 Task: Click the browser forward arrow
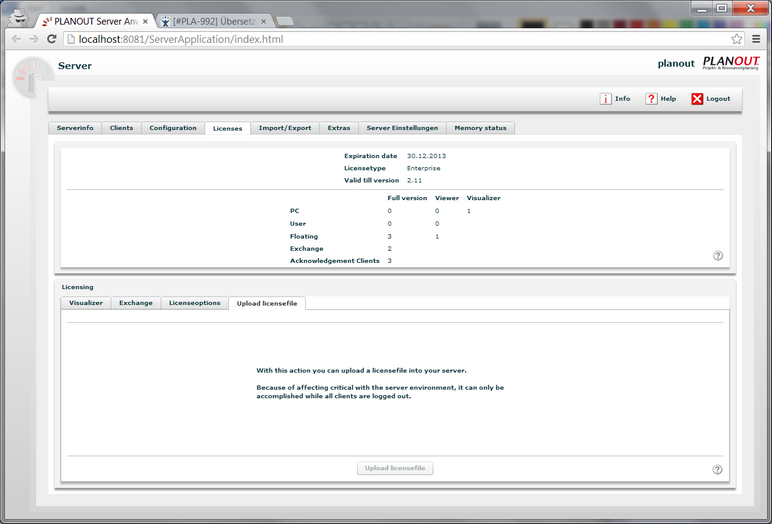tap(33, 39)
